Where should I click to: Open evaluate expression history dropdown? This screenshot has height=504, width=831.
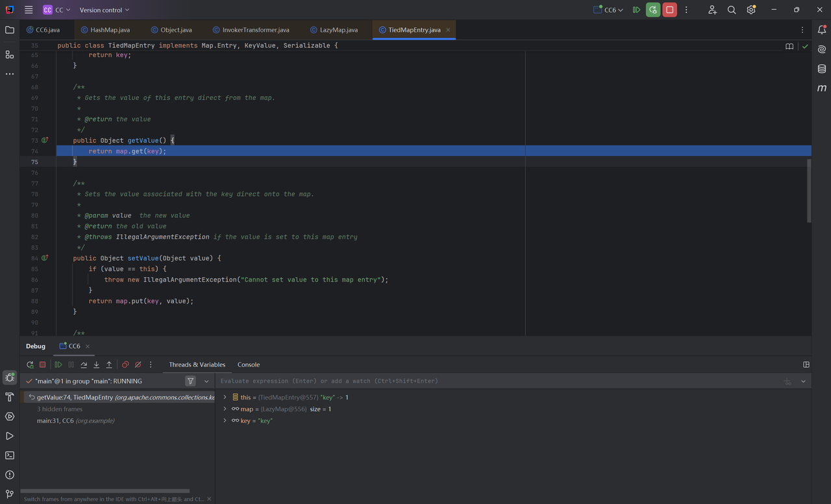803,381
